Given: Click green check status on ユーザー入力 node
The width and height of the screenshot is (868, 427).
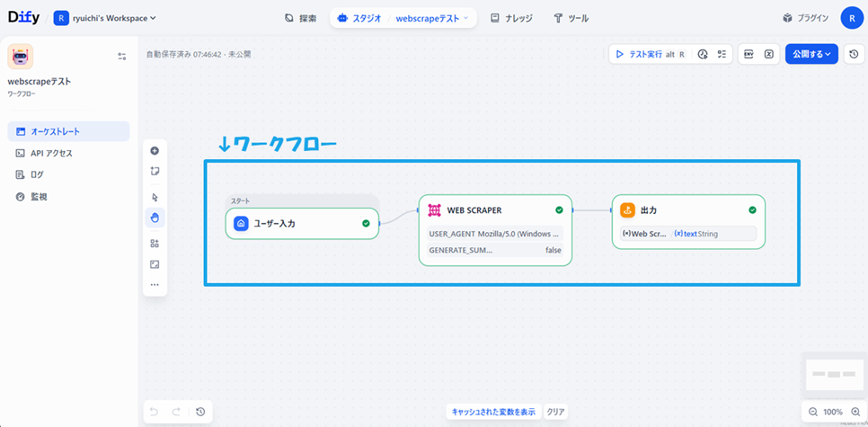Looking at the screenshot, I should click(x=366, y=224).
